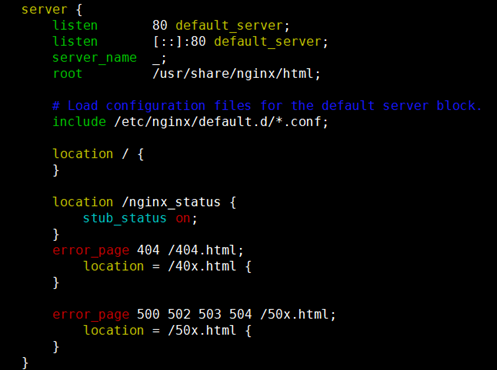The image size is (497, 370).
Task: Click 'location / {' line
Action: point(98,154)
